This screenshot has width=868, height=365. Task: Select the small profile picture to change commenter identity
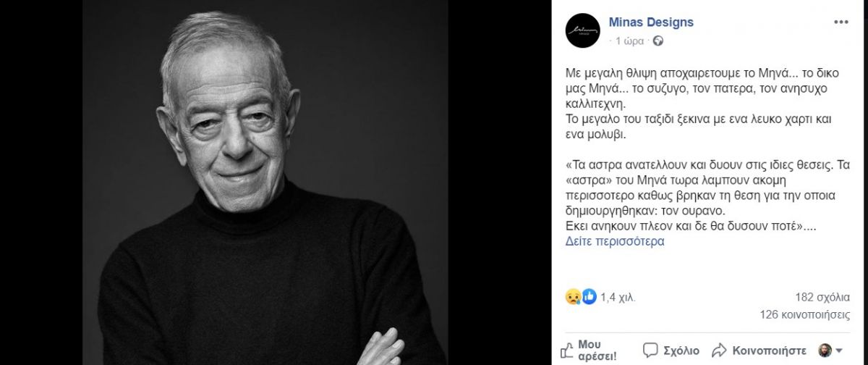823,350
